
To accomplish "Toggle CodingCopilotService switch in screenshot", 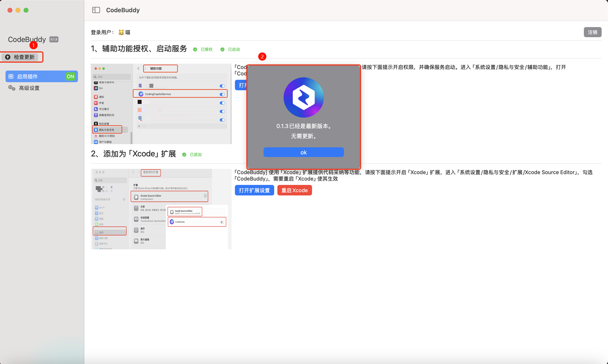I will click(x=222, y=94).
